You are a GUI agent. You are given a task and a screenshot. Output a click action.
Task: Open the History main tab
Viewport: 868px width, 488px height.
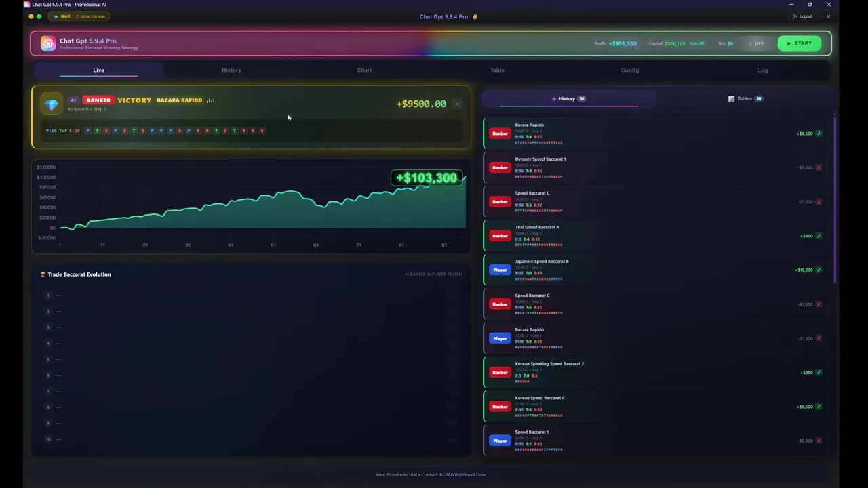(x=231, y=70)
